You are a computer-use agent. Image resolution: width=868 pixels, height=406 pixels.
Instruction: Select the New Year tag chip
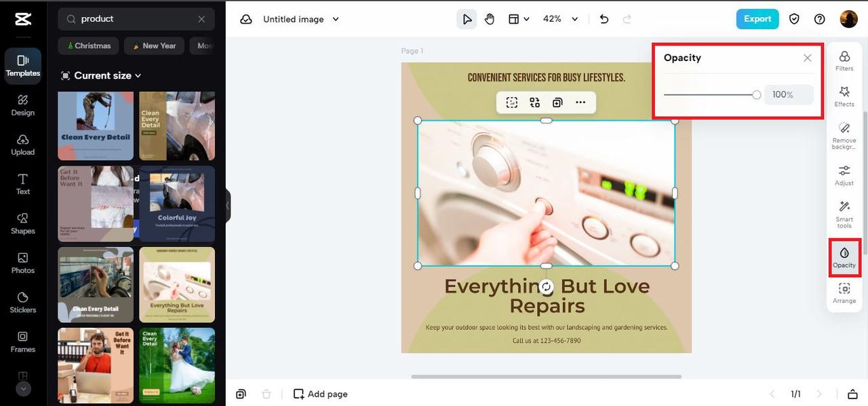click(155, 45)
